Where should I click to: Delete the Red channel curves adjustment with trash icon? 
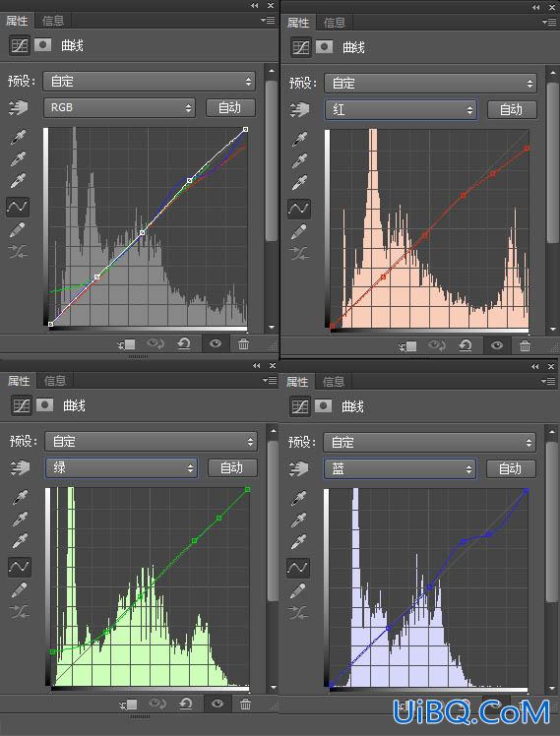(x=525, y=346)
